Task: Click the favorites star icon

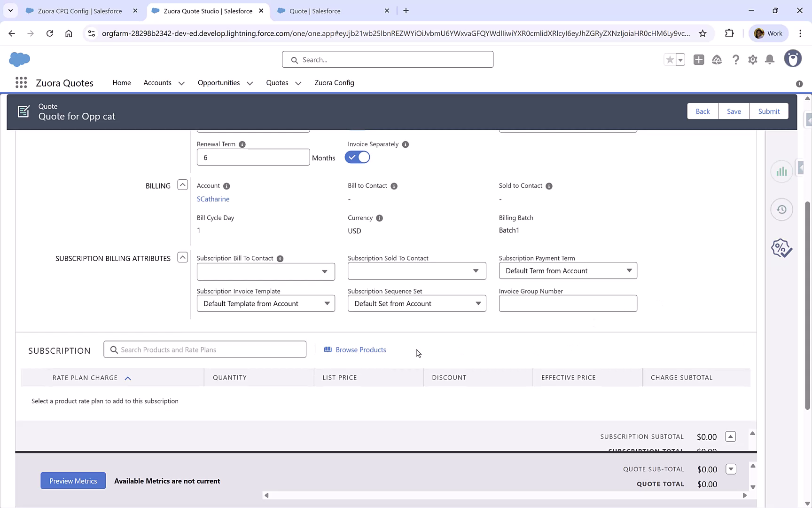Action: pos(670,60)
